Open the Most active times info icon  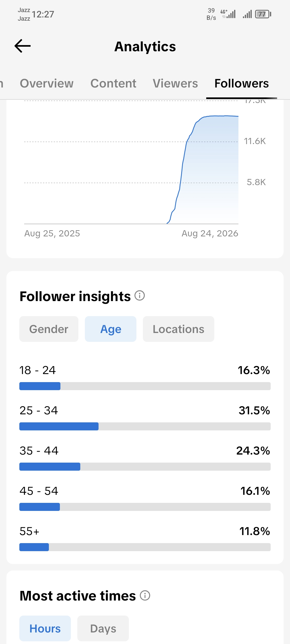145,595
